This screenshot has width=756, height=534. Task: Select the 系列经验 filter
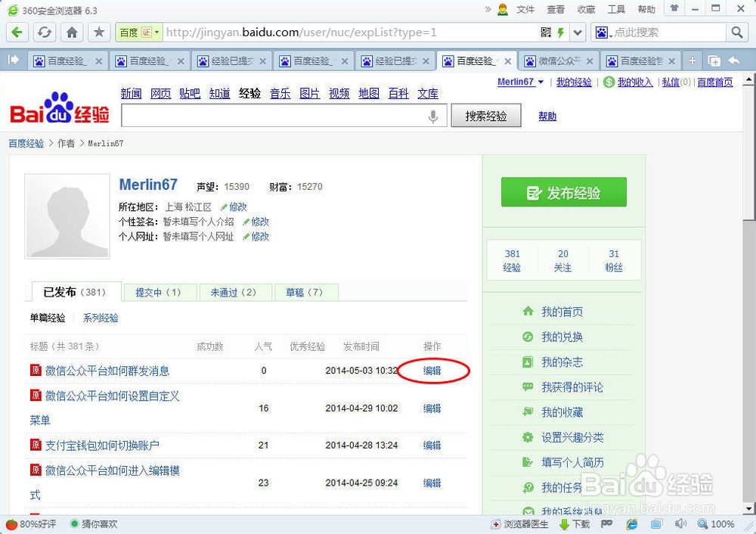(x=101, y=318)
